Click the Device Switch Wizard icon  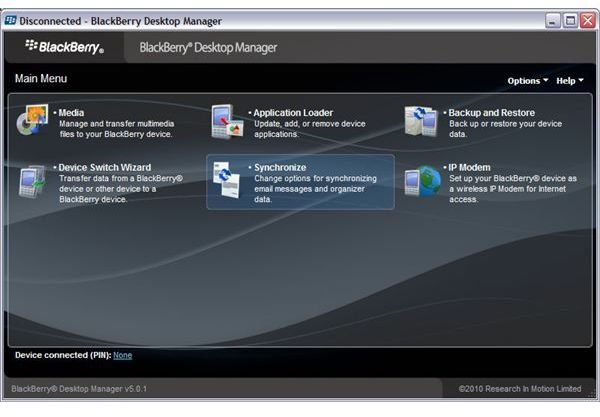click(33, 182)
